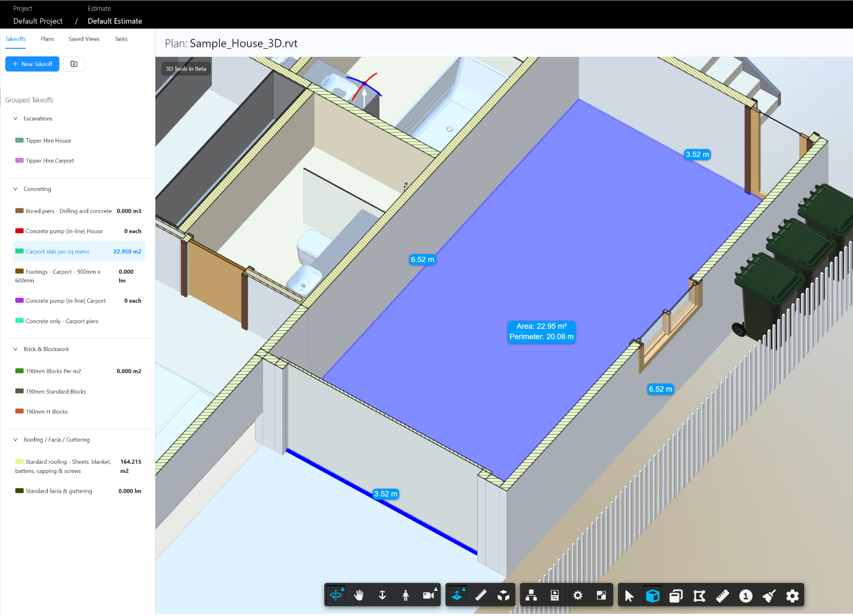
Task: Switch to the Plans tab
Action: tap(47, 39)
